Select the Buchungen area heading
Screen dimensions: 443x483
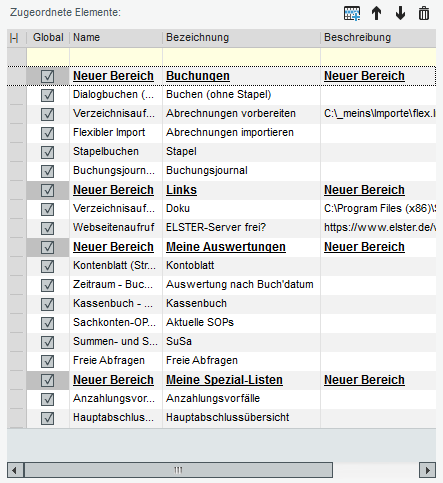tap(198, 76)
